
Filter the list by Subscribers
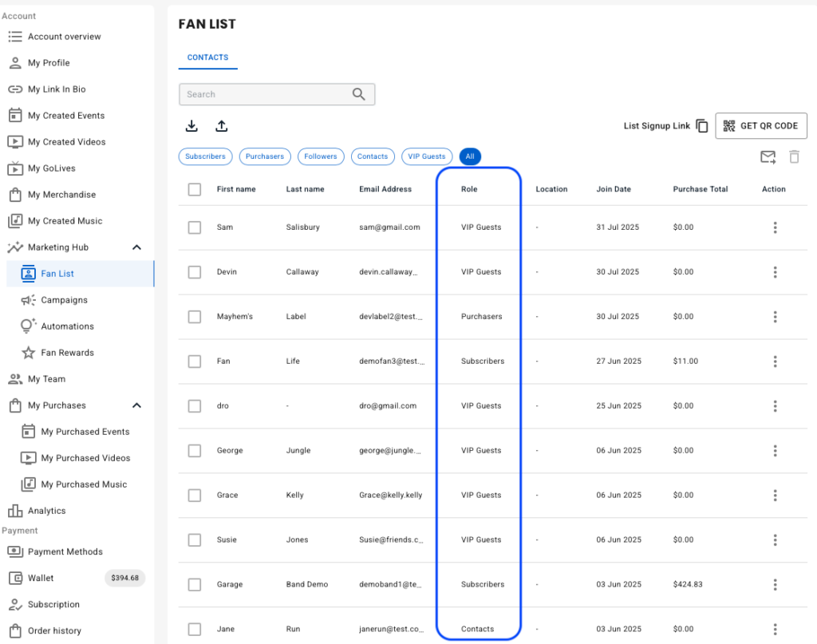(205, 156)
